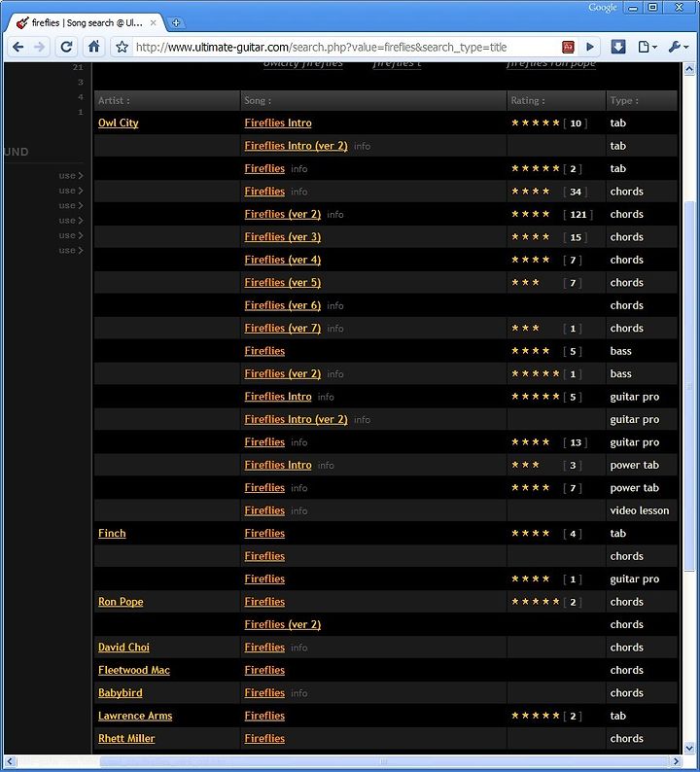Click info next to Fireflies video lesson
This screenshot has height=772, width=700.
point(298,511)
